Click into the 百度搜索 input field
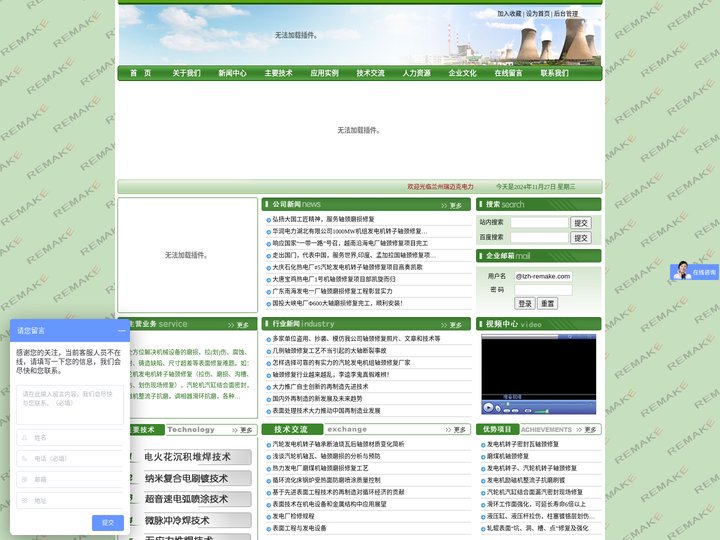The width and height of the screenshot is (720, 540). pyautogui.click(x=540, y=237)
